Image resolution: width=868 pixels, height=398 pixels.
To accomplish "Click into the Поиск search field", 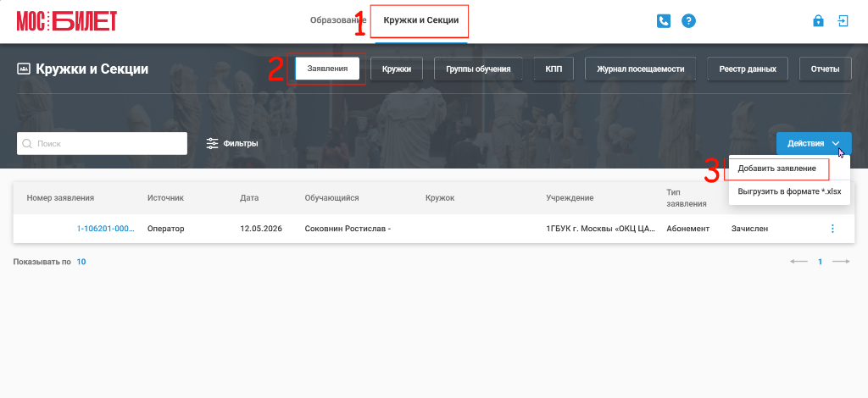I will click(x=102, y=143).
